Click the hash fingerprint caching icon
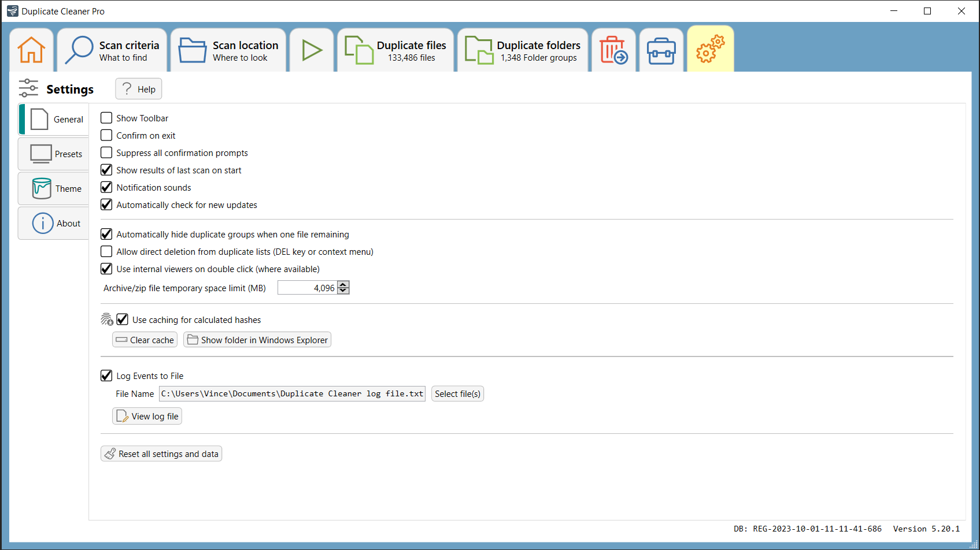The height and width of the screenshot is (550, 980). pos(106,319)
